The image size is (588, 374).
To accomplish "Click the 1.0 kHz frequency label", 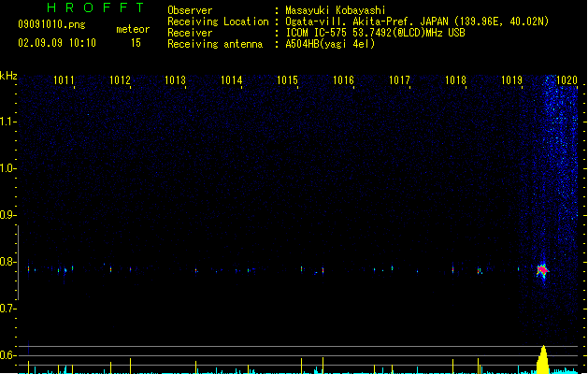I will point(7,168).
